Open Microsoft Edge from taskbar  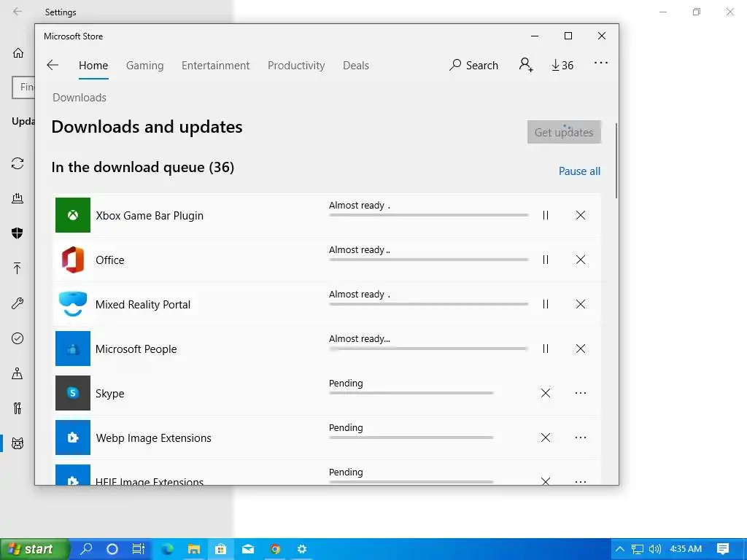coord(167,549)
